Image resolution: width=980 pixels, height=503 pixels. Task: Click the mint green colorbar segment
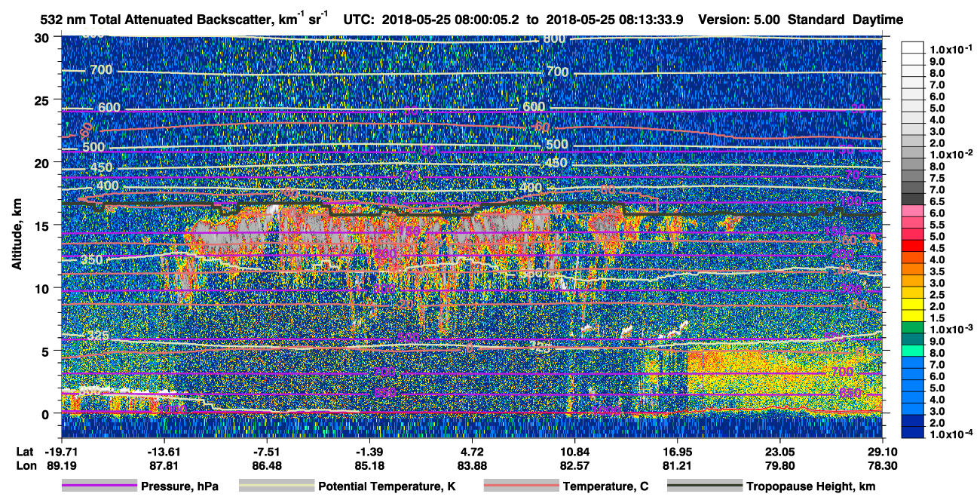[914, 351]
